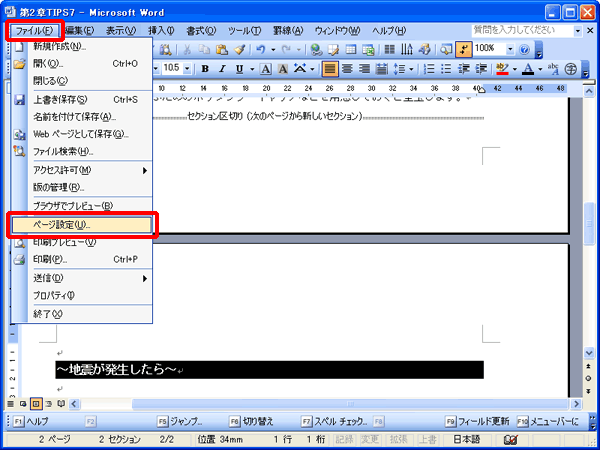The image size is (600, 450).
Task: Expand the underline style dropdown arrow
Action: click(x=252, y=69)
